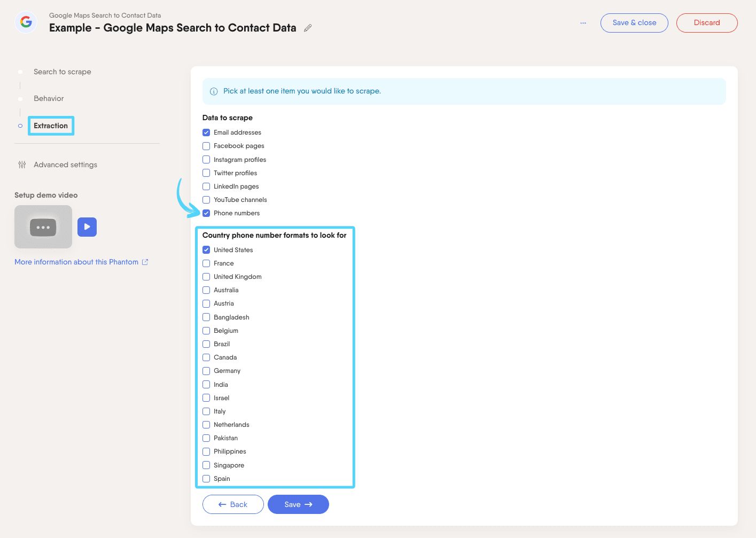Check LinkedIn pages
The width and height of the screenshot is (756, 538).
(206, 186)
